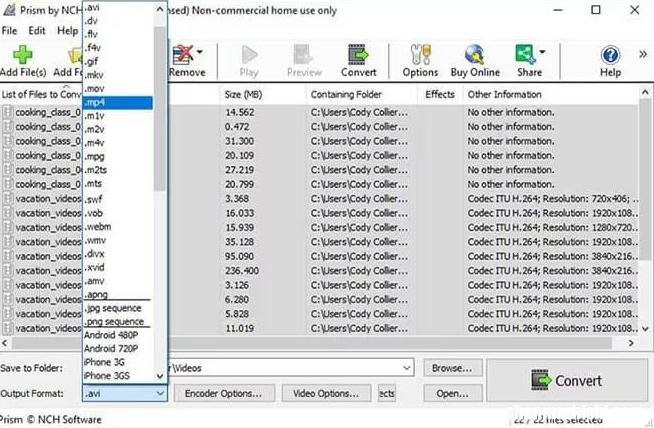Image resolution: width=654 pixels, height=428 pixels.
Task: Click format list scroll-up arrow
Action: pyautogui.click(x=160, y=8)
